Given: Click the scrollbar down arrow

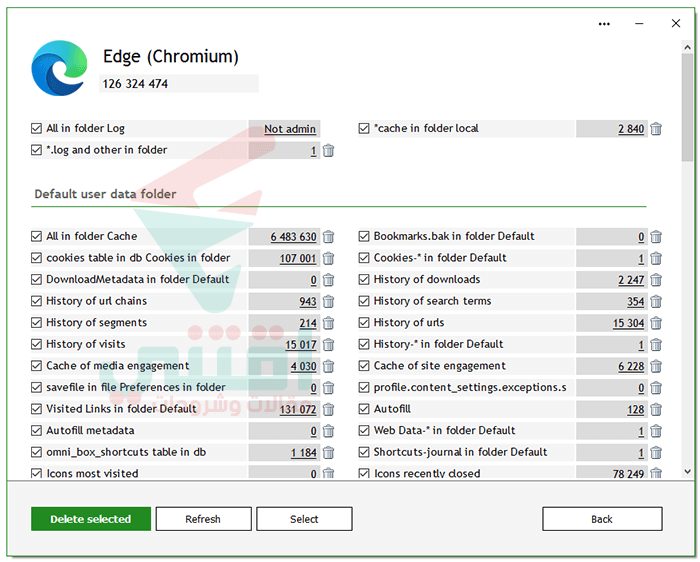Looking at the screenshot, I should 688,471.
